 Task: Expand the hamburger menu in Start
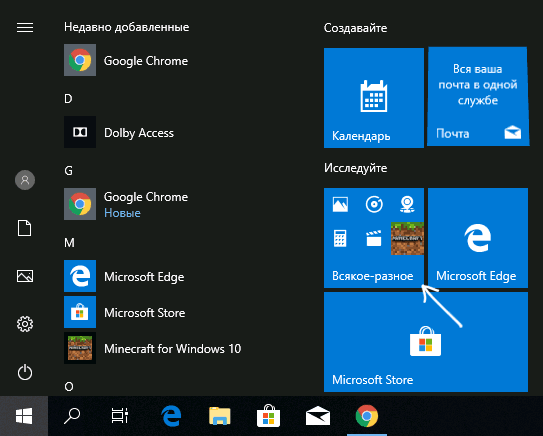click(25, 27)
